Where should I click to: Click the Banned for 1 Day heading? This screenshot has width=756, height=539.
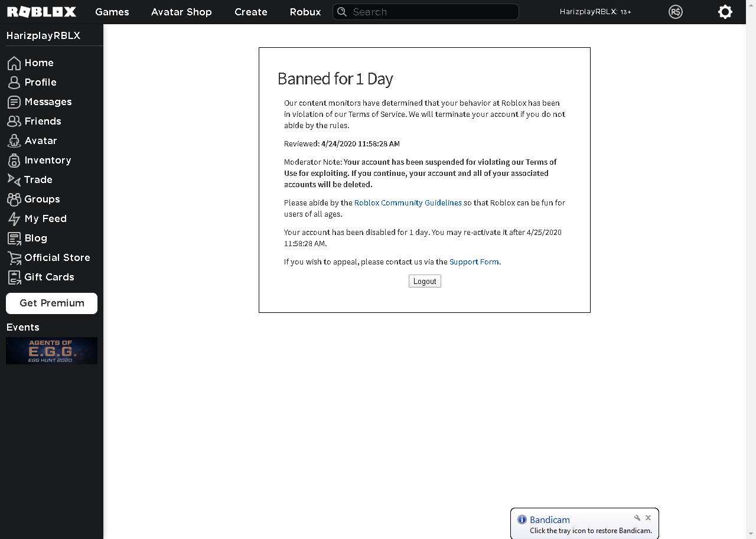335,79
